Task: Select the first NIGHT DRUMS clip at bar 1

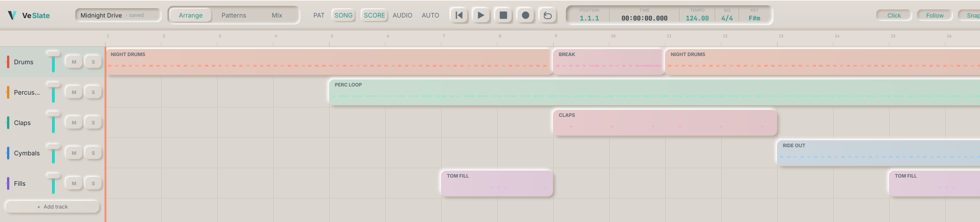Action: coord(328,61)
